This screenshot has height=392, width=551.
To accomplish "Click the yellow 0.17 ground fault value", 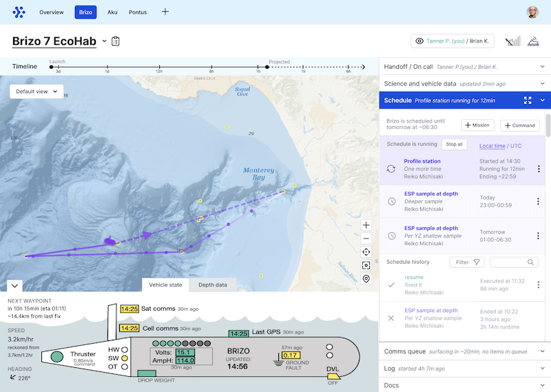I will coord(291,355).
